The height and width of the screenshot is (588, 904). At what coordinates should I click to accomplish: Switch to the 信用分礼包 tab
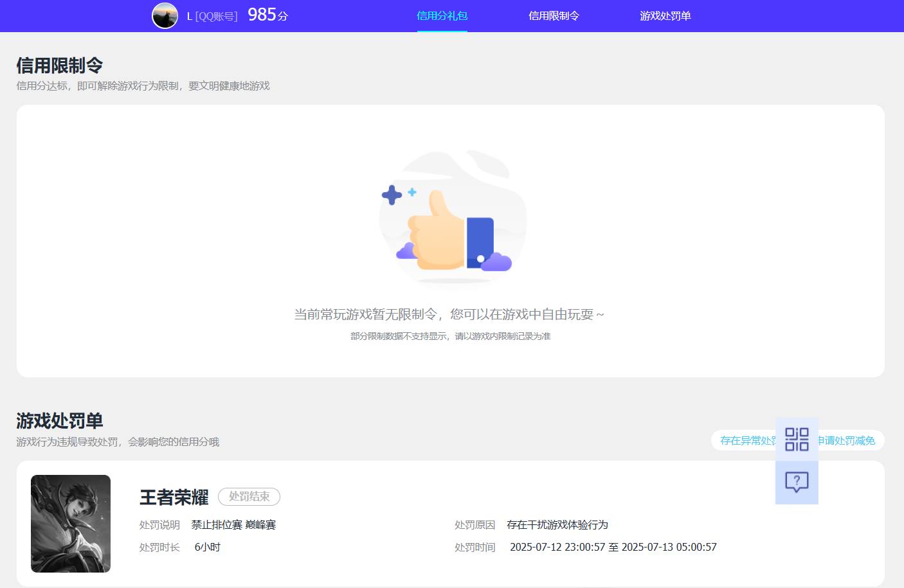pyautogui.click(x=442, y=16)
